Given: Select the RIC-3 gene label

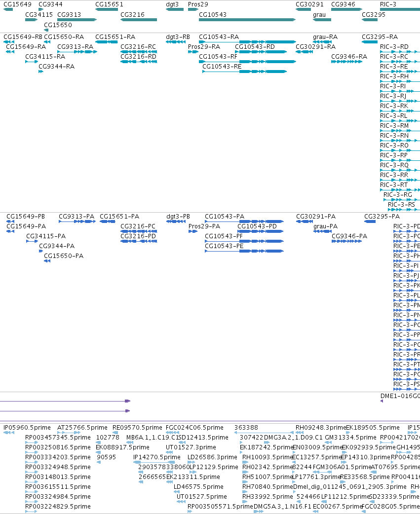Looking at the screenshot, I should point(388,4).
